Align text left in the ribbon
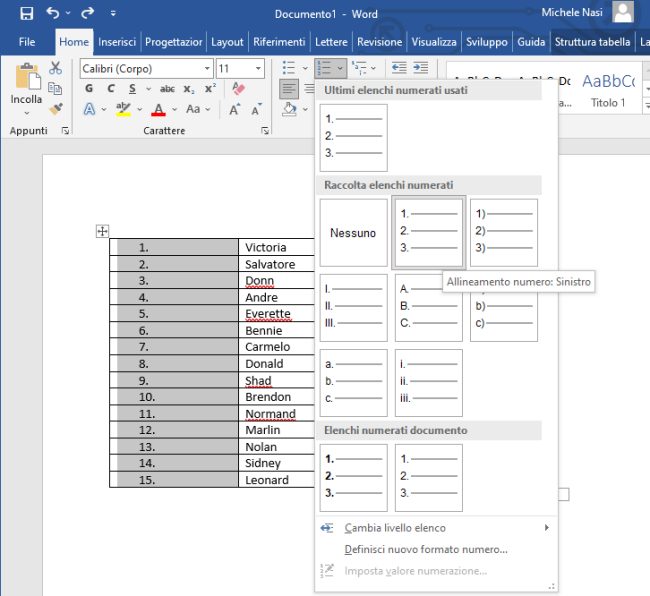The height and width of the screenshot is (596, 650). 289,88
